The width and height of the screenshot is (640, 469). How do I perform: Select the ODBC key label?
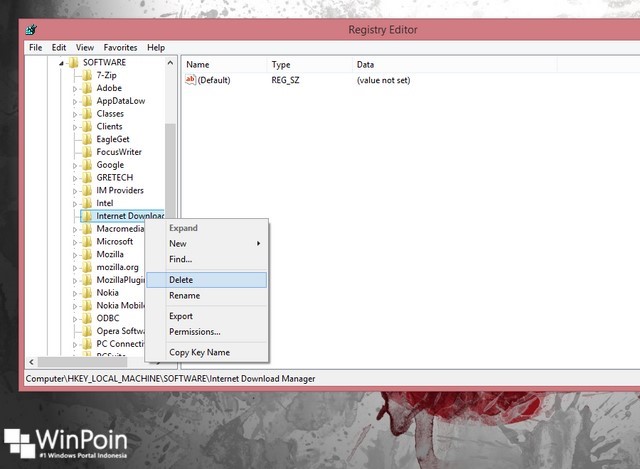pos(108,318)
